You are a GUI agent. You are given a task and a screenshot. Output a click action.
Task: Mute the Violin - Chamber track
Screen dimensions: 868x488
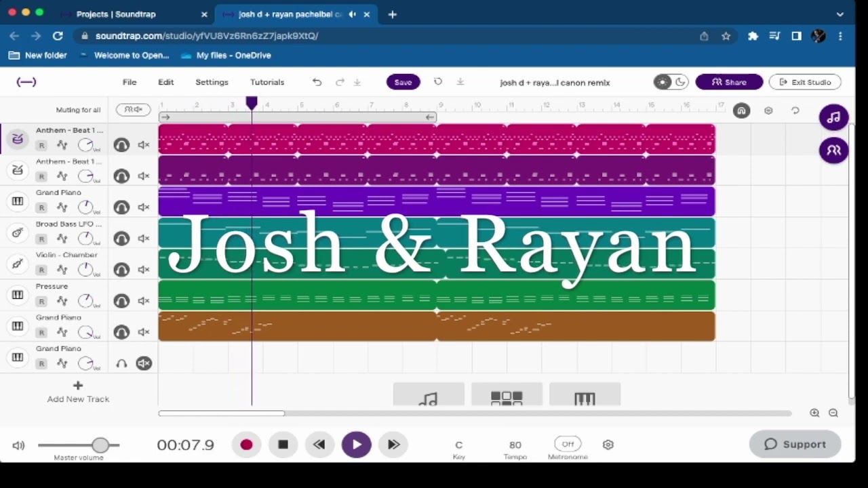[x=144, y=270]
